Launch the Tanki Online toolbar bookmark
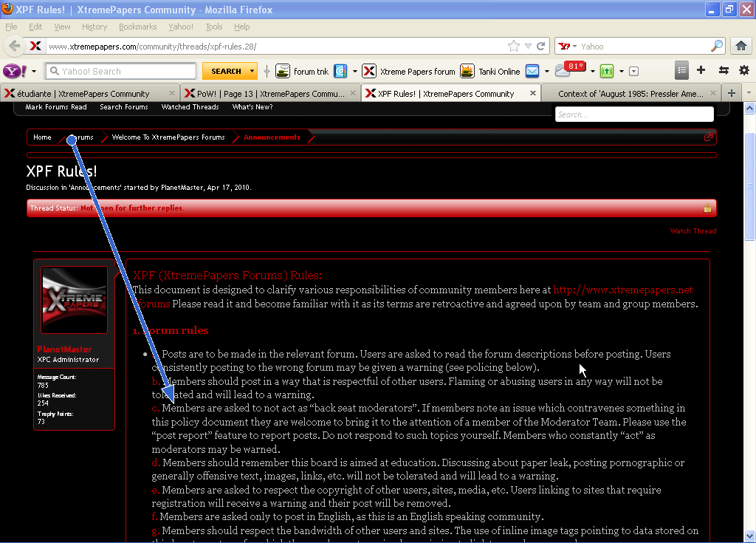This screenshot has width=756, height=543. click(490, 72)
